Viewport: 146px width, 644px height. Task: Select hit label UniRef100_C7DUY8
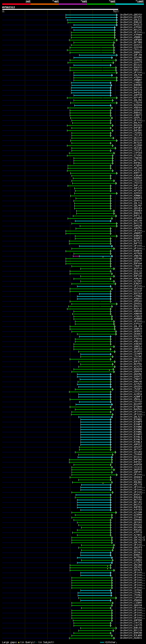pyautogui.click(x=131, y=103)
